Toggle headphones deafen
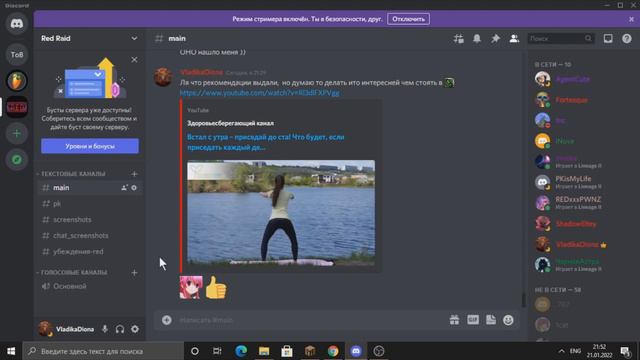 pyautogui.click(x=120, y=329)
